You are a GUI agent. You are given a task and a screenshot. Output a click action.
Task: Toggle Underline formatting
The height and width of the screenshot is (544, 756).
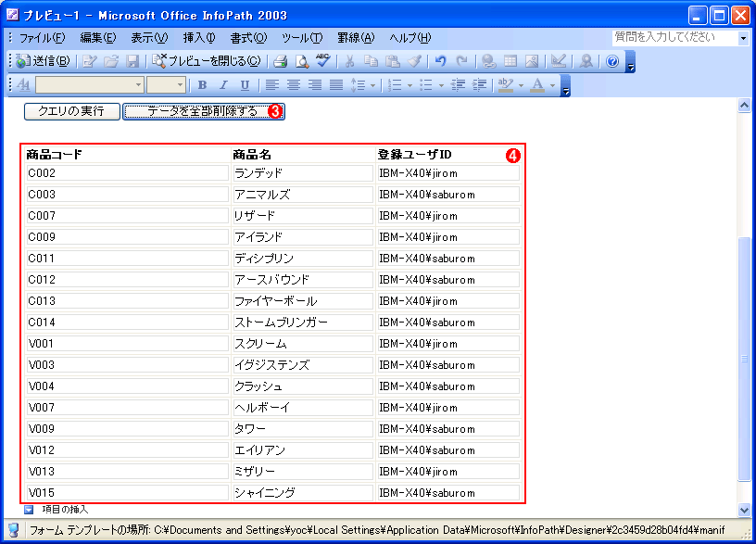245,85
